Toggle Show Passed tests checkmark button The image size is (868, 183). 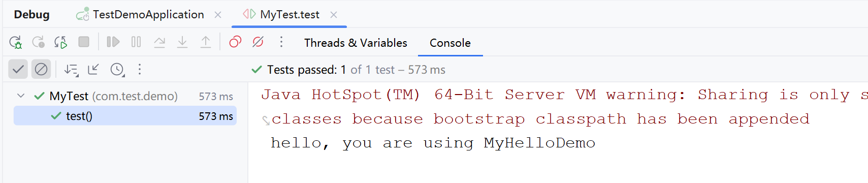pyautogui.click(x=18, y=69)
